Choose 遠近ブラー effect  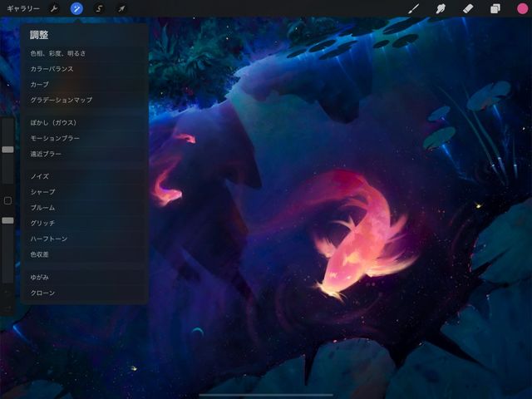coord(85,154)
